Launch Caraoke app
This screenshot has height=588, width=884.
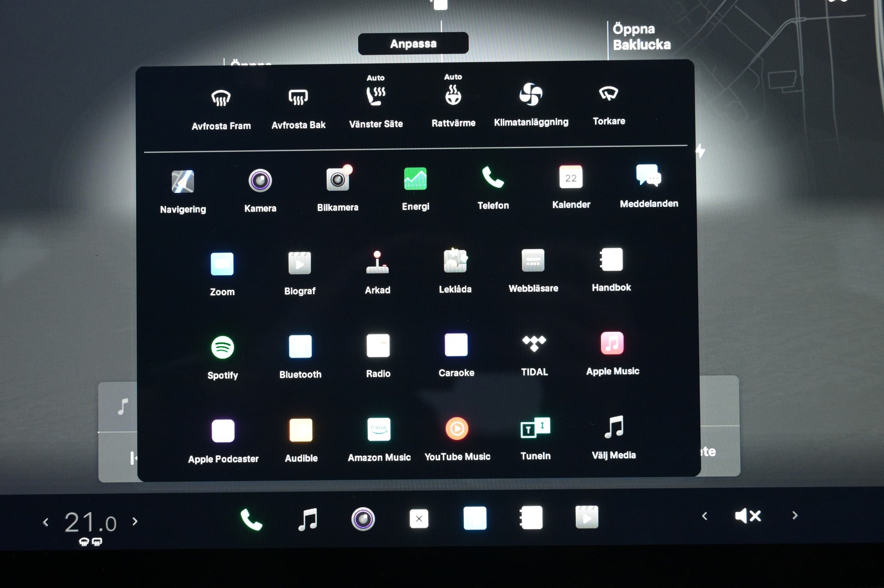coord(456,355)
